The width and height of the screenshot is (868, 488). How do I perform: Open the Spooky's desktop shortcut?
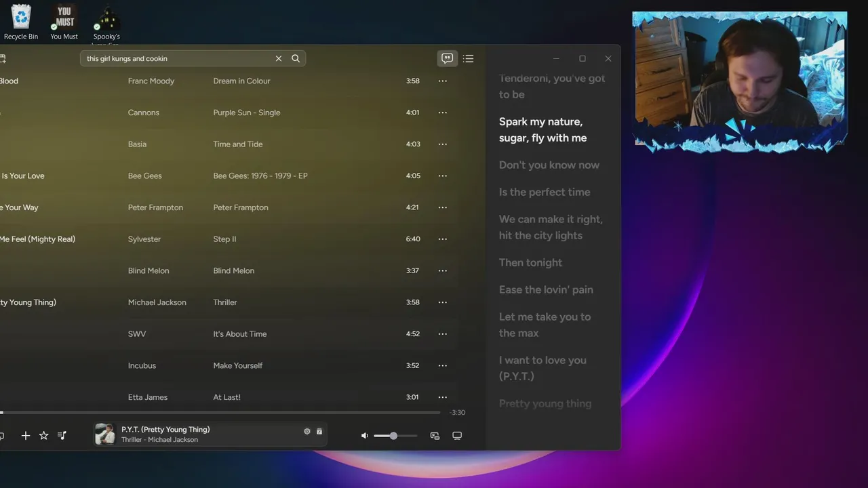point(106,24)
